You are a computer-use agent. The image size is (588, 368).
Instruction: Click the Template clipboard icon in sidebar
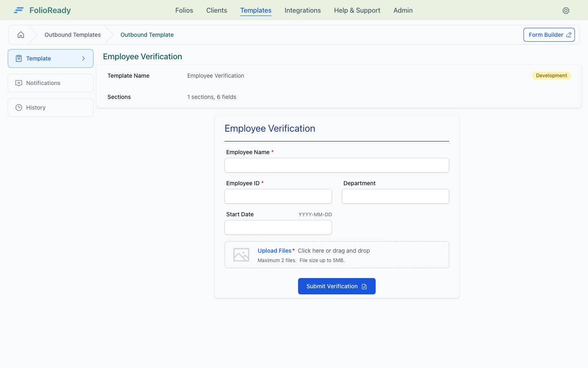19,58
